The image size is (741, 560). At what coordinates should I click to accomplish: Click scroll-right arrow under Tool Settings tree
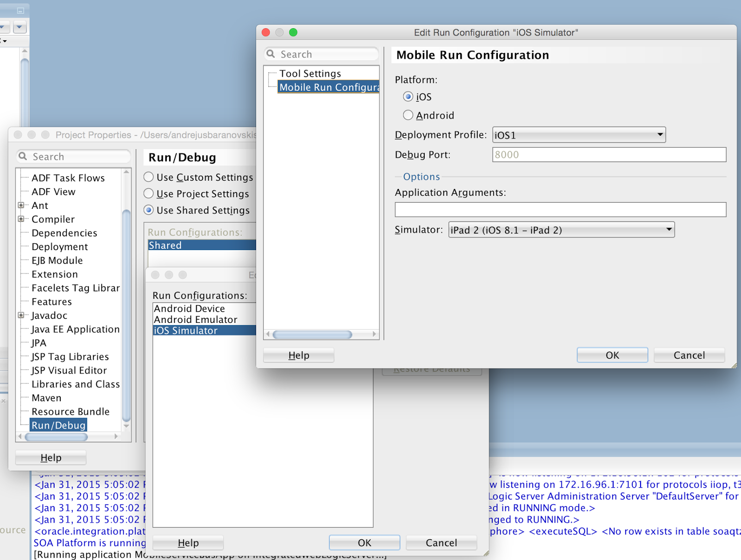(374, 334)
